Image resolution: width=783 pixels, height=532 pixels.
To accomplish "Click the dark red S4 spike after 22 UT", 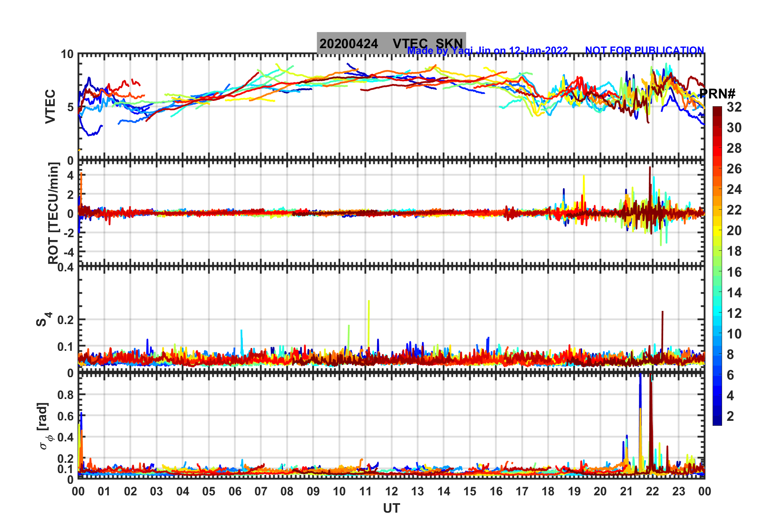I will (662, 329).
